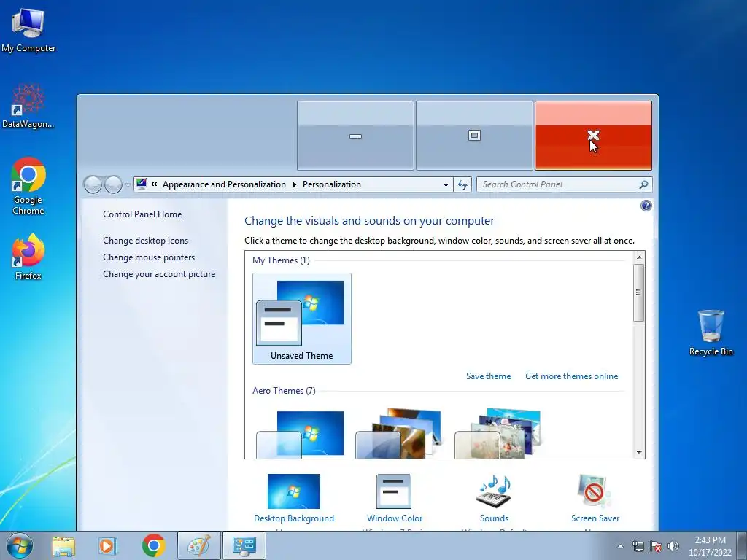Select the Unsaved Theme thumbnail
Image resolution: width=747 pixels, height=560 pixels.
point(301,319)
